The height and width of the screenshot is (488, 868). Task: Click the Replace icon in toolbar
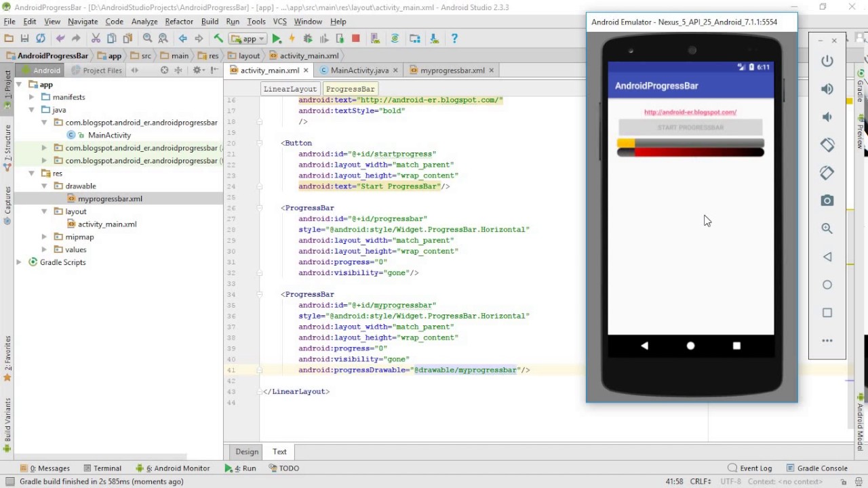163,39
